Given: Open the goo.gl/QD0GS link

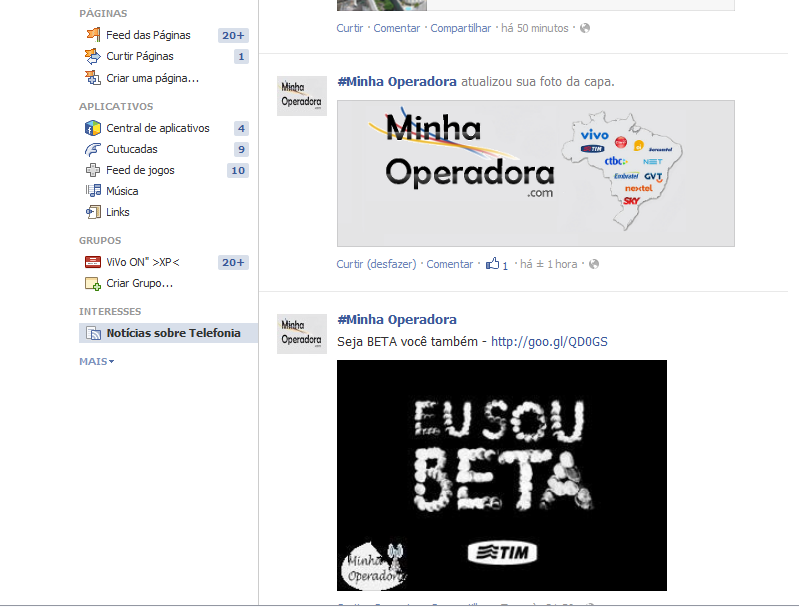Looking at the screenshot, I should point(549,341).
